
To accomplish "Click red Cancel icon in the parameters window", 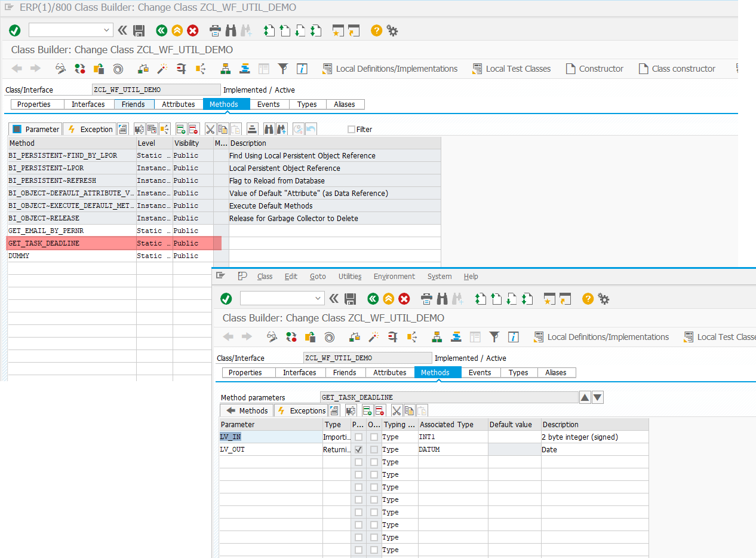I will [404, 299].
